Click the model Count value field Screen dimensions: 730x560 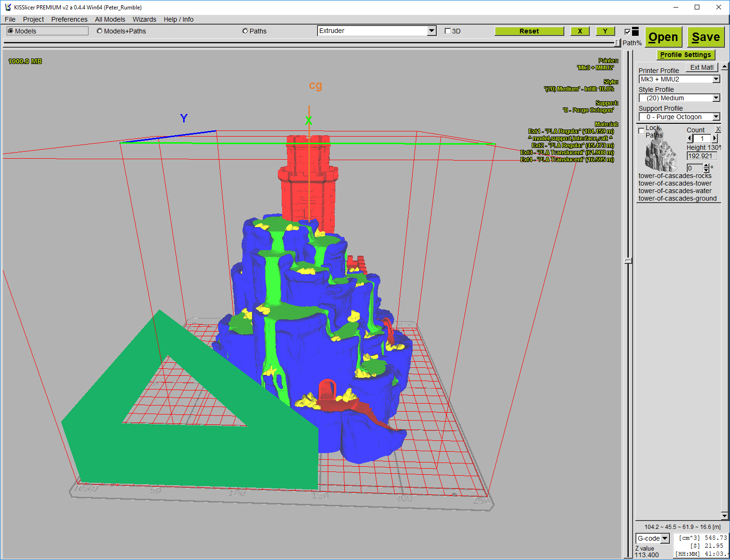tap(702, 138)
